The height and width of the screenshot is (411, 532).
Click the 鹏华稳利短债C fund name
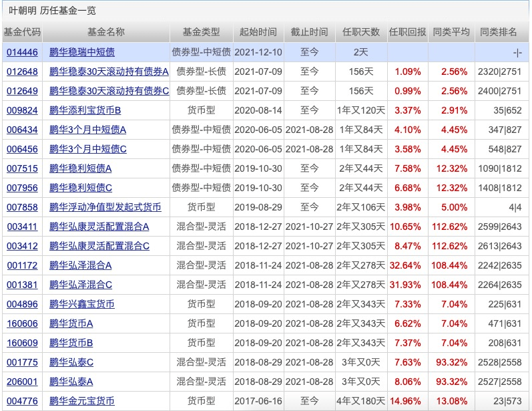(81, 188)
